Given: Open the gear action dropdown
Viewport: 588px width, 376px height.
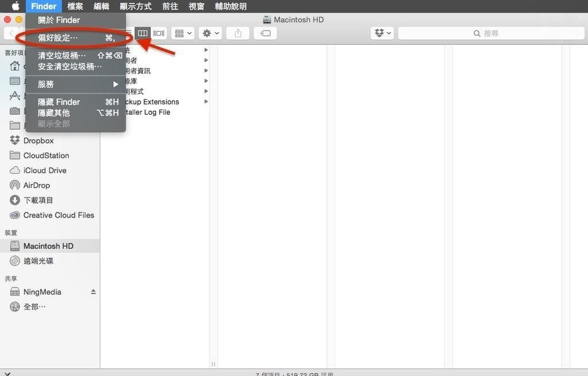Looking at the screenshot, I should [x=210, y=33].
